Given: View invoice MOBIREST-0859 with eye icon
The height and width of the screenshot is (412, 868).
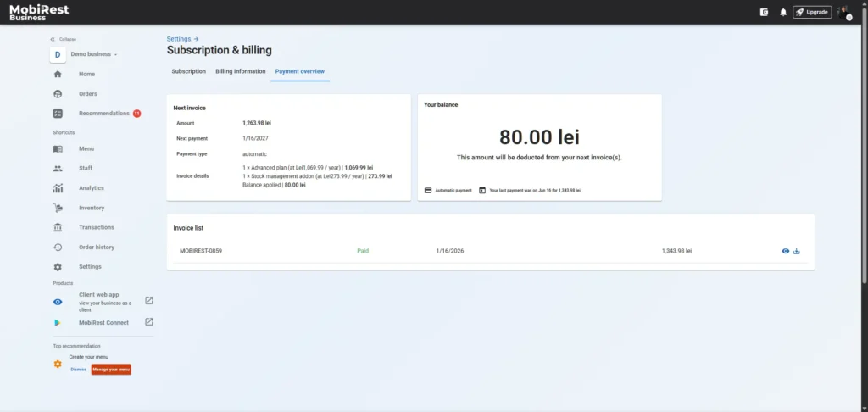Looking at the screenshot, I should [785, 251].
